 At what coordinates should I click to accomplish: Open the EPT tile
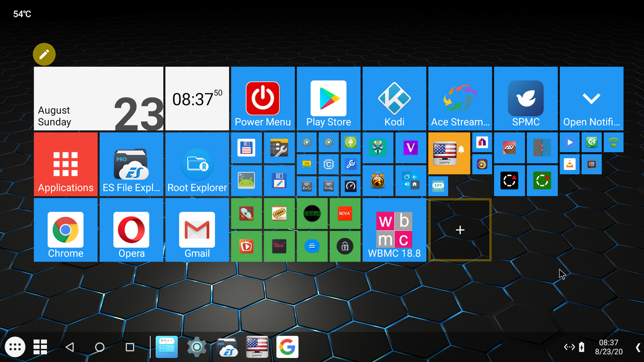point(438,186)
